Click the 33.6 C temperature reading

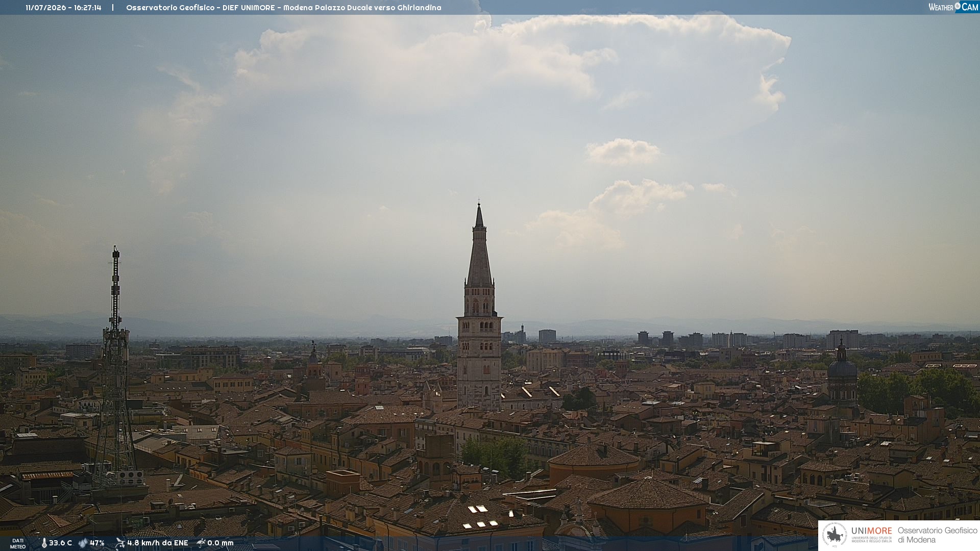click(60, 543)
